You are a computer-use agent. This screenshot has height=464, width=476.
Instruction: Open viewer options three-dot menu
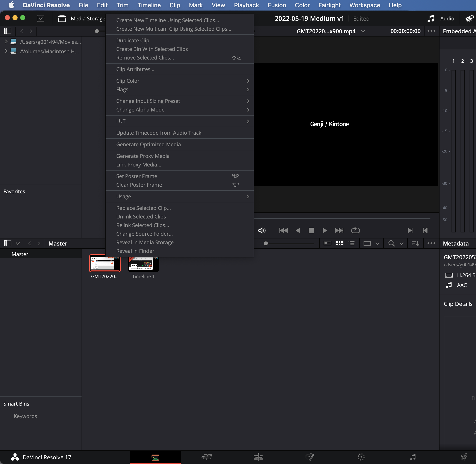pos(431,31)
